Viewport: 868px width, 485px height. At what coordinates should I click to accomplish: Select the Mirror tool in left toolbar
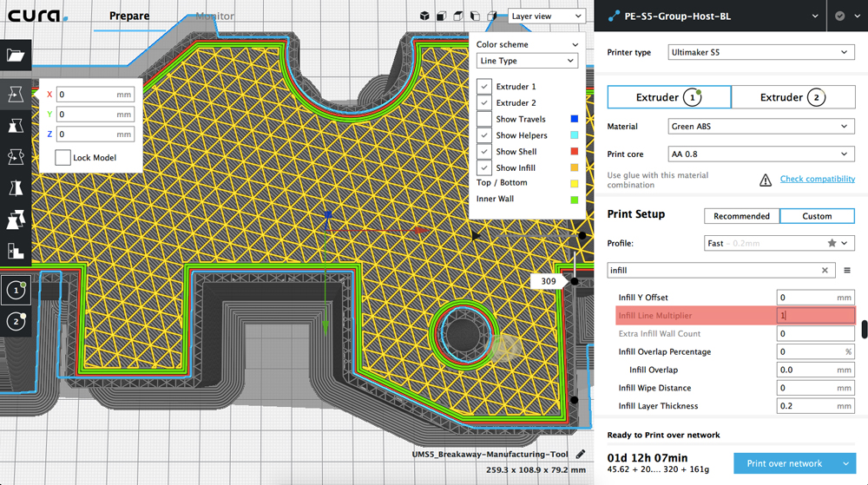(16, 188)
